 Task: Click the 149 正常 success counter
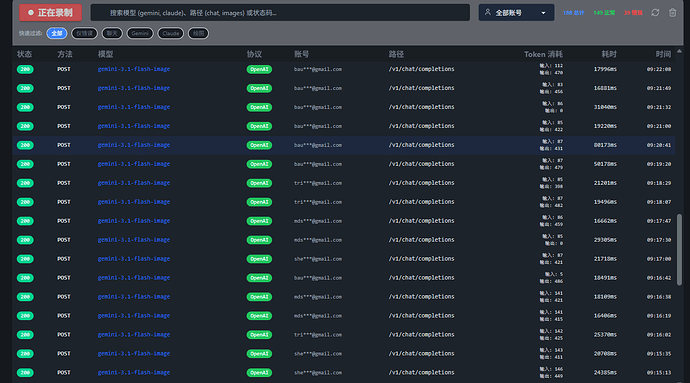(x=604, y=13)
